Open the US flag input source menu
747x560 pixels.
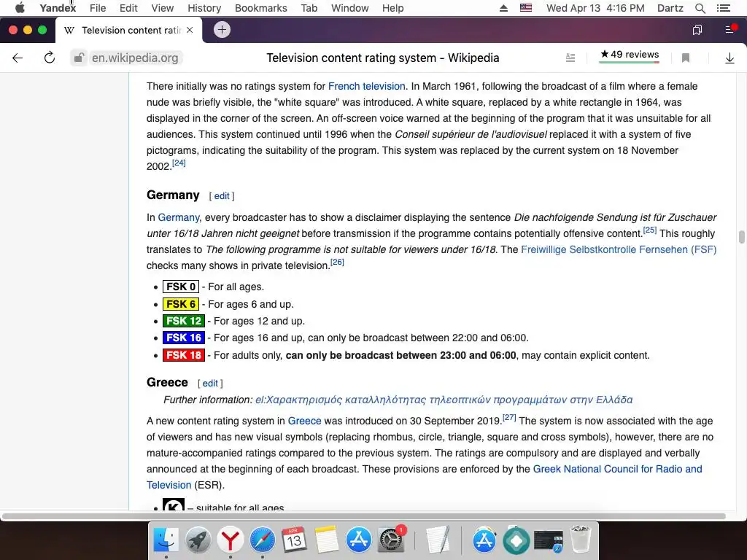tap(526, 8)
